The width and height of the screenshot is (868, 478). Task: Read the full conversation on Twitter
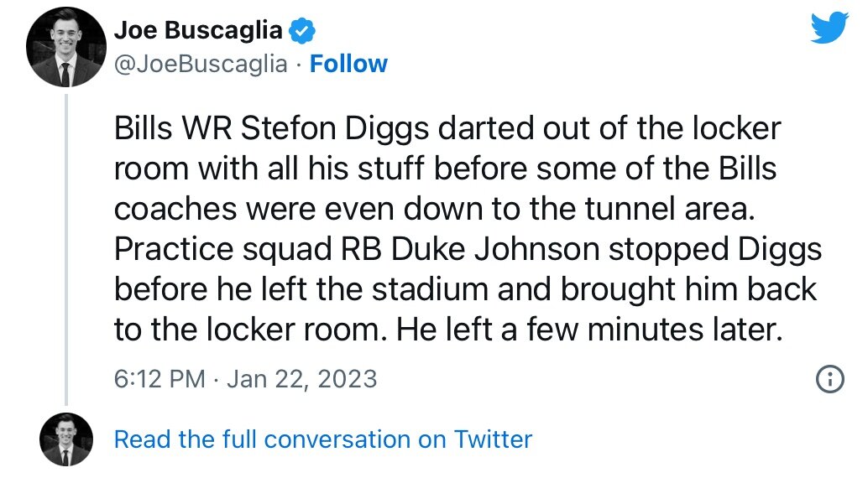pyautogui.click(x=323, y=439)
